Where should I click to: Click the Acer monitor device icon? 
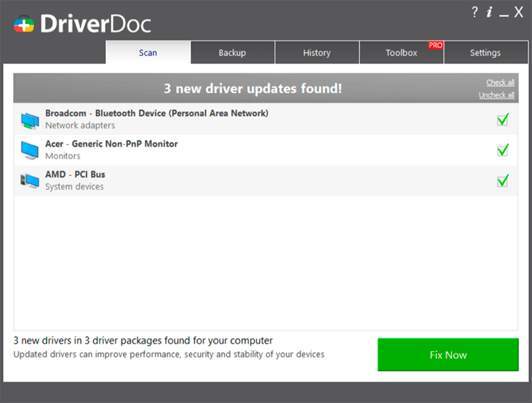[28, 149]
